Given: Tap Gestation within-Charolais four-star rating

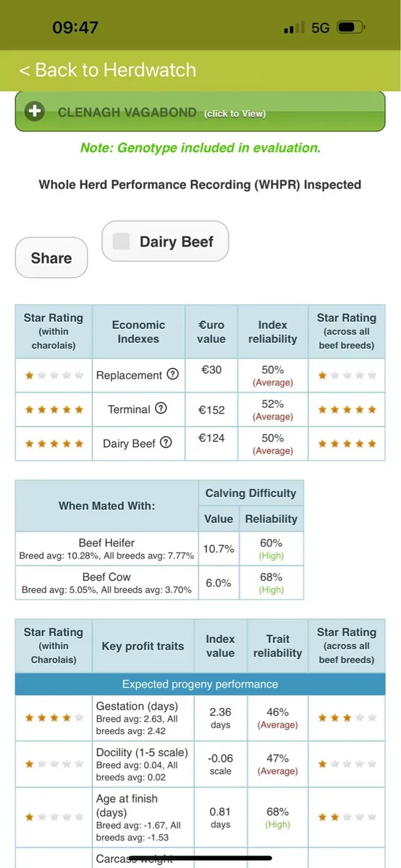Looking at the screenshot, I should click(54, 718).
